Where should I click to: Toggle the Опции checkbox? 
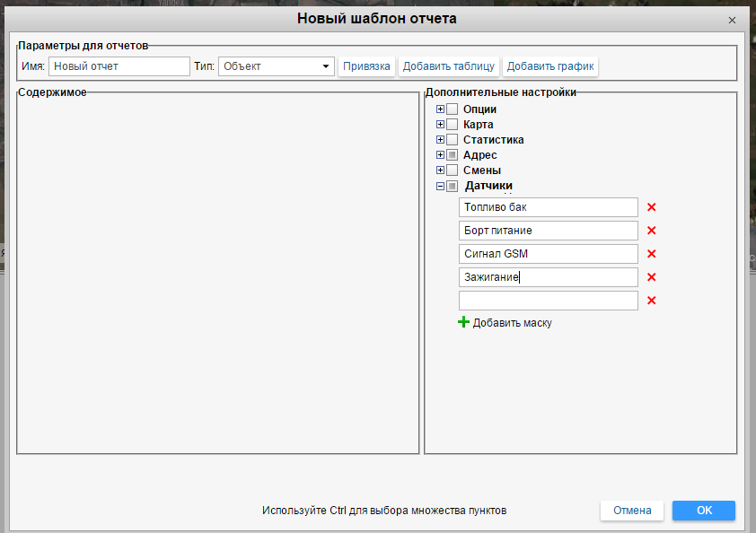(453, 109)
